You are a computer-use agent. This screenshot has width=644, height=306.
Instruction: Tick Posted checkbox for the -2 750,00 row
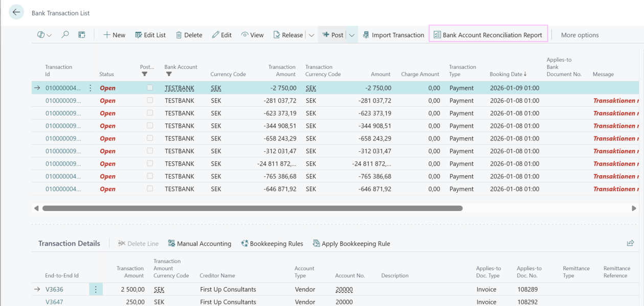[x=150, y=88]
